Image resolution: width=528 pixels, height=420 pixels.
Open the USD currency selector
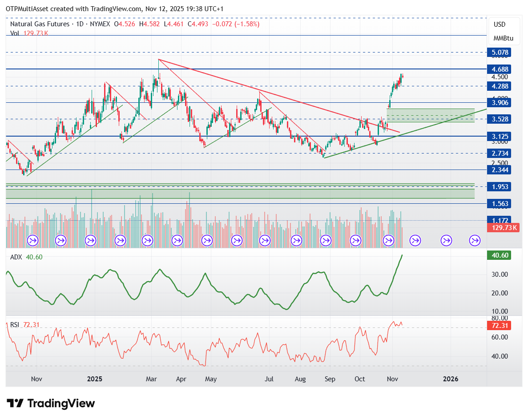click(x=500, y=24)
